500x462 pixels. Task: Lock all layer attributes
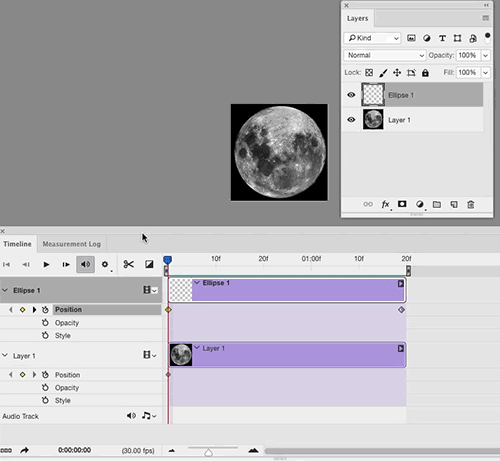(x=425, y=73)
